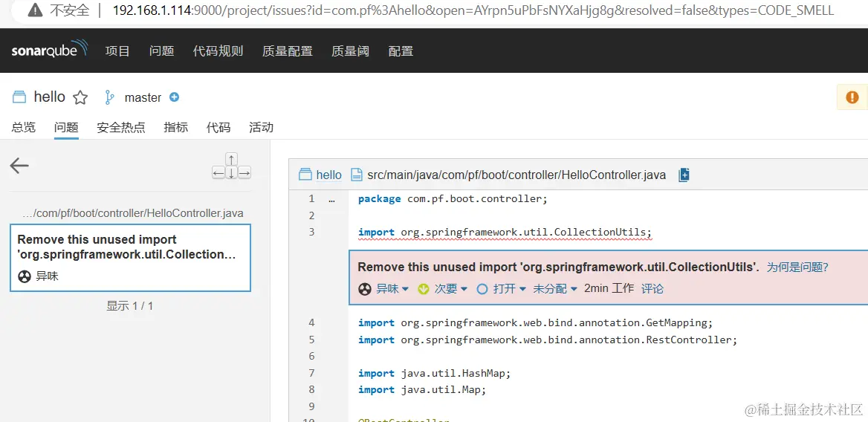Viewport: 868px width, 422px height.
Task: Click the 显示 1 / 1 counter text
Action: click(129, 306)
